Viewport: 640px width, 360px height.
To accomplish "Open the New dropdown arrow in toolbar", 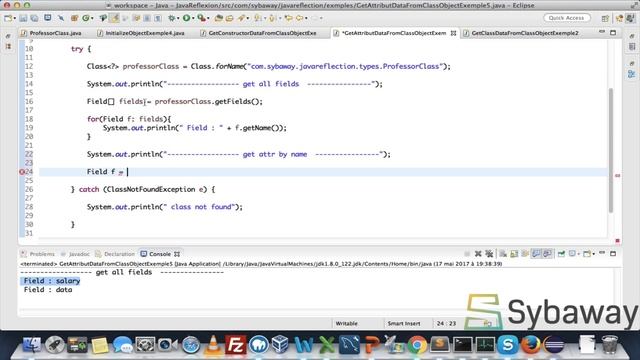I will (x=14, y=18).
